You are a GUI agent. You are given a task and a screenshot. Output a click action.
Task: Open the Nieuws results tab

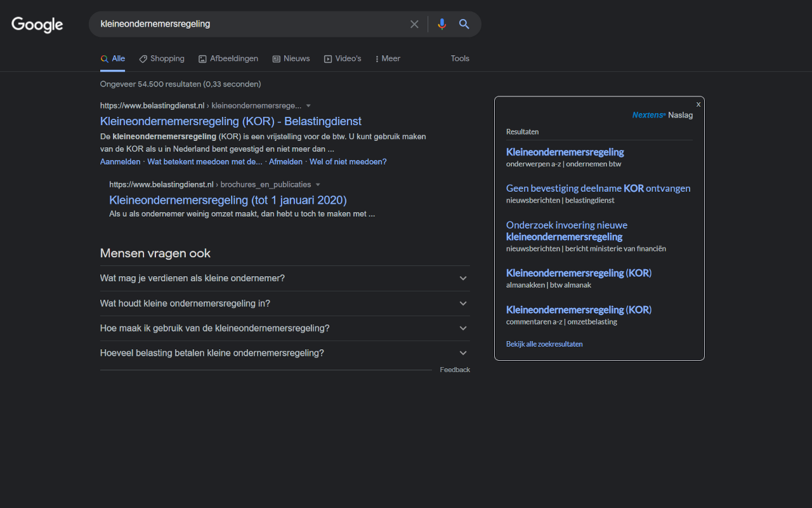[291, 58]
